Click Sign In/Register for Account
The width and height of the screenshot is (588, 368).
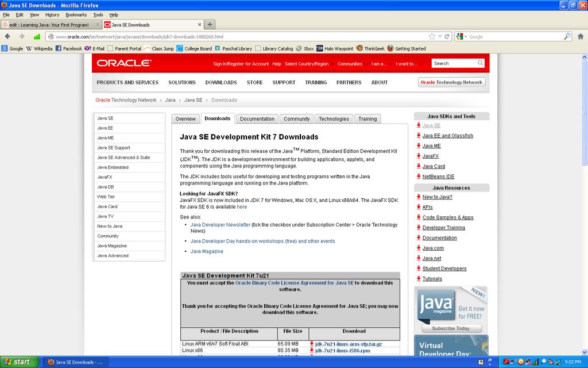pos(241,64)
